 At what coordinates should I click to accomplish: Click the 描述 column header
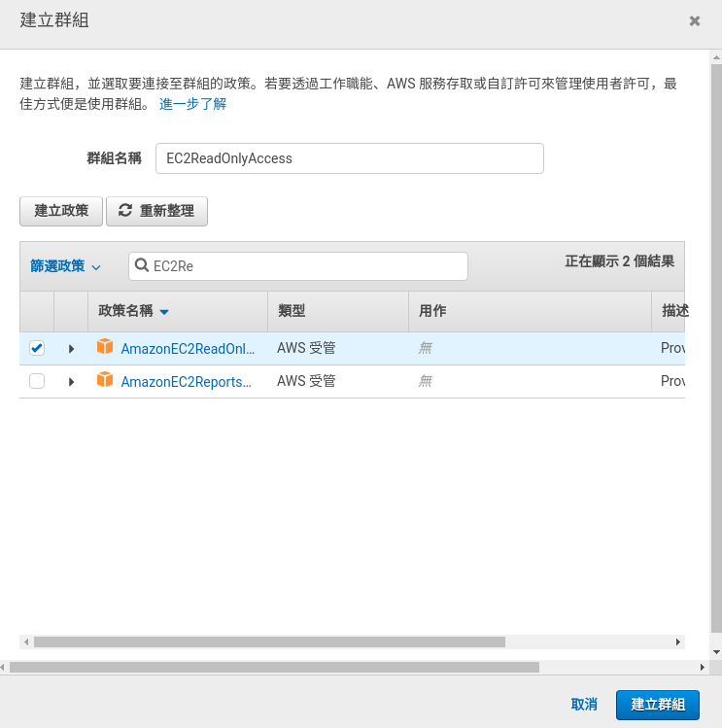669,311
